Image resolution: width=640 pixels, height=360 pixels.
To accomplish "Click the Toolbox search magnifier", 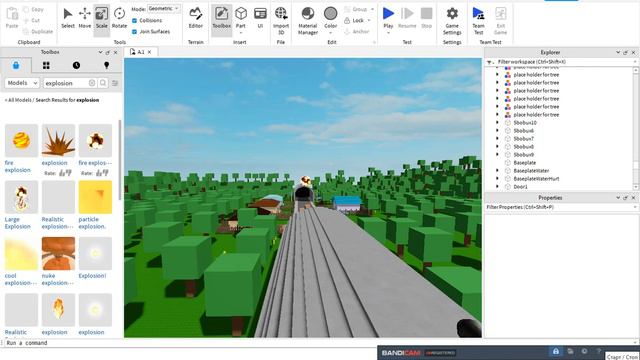I will click(103, 83).
